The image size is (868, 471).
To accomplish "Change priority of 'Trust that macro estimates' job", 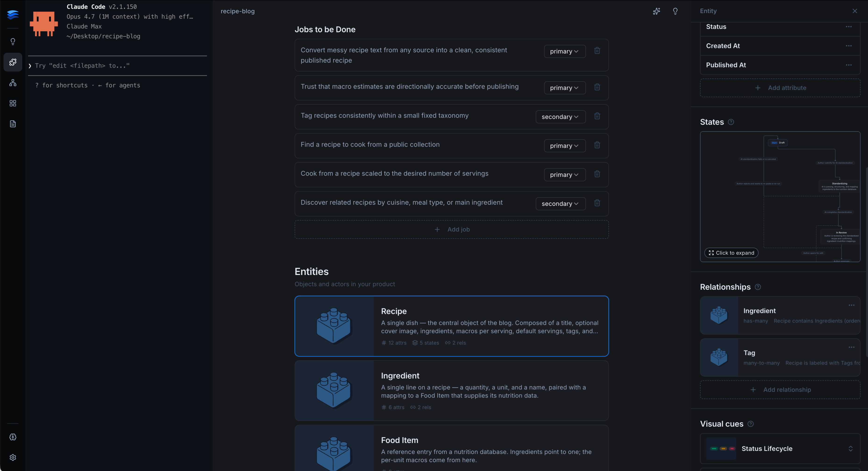I will [x=565, y=88].
